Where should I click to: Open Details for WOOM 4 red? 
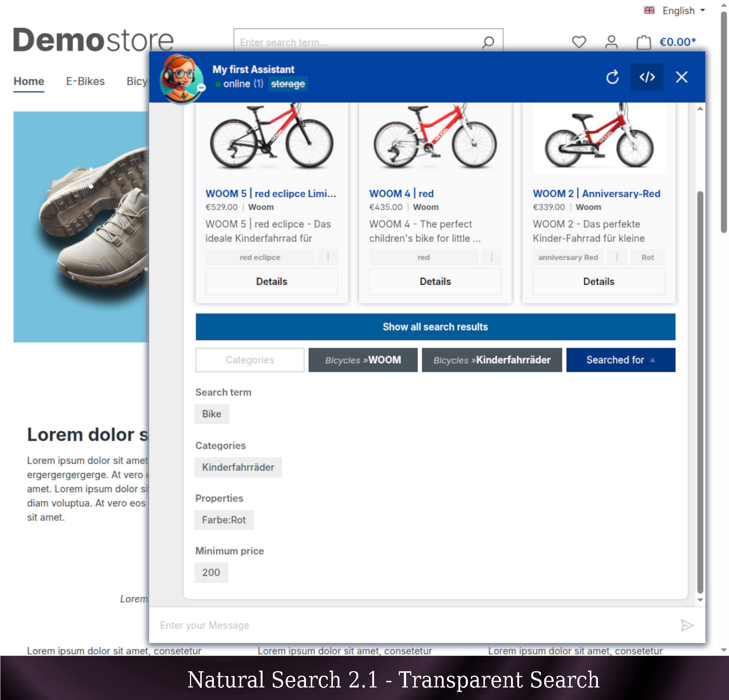pyautogui.click(x=435, y=281)
